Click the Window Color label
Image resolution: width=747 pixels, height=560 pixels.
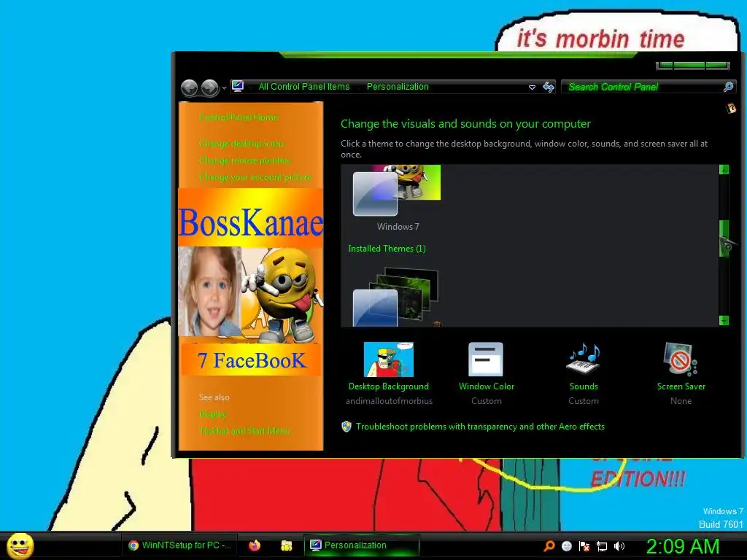pos(487,386)
